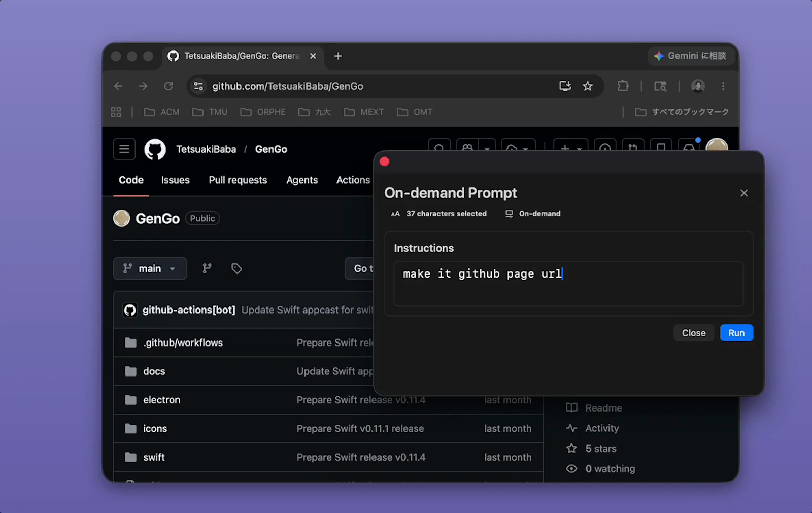Screen dimensions: 812x513
Task: Open the .github/workflows folder
Action: click(x=183, y=343)
